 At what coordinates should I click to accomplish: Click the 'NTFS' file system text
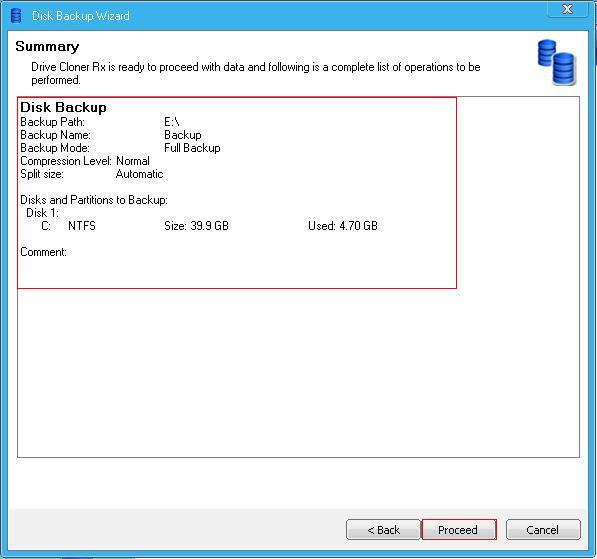[x=82, y=226]
